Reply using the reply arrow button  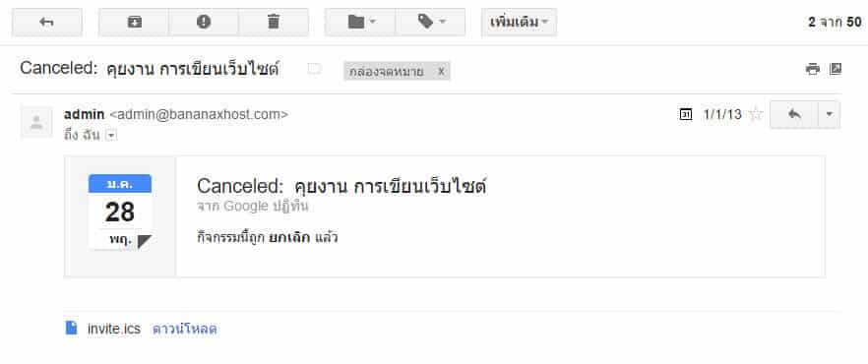tap(794, 114)
